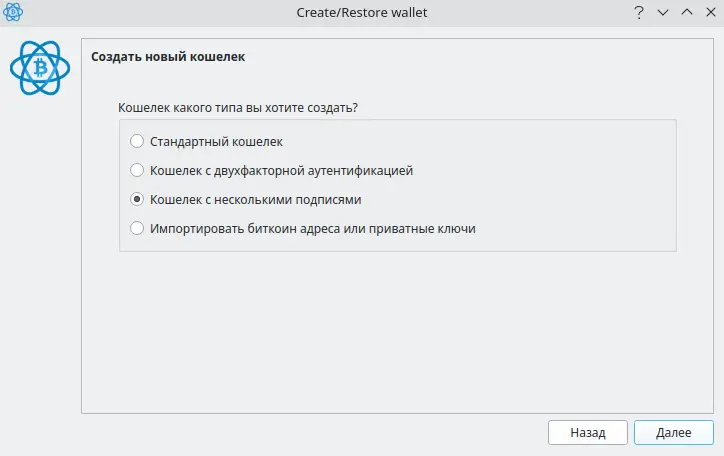Image resolution: width=724 pixels, height=456 pixels.
Task: Go back with the Назад button
Action: point(588,432)
